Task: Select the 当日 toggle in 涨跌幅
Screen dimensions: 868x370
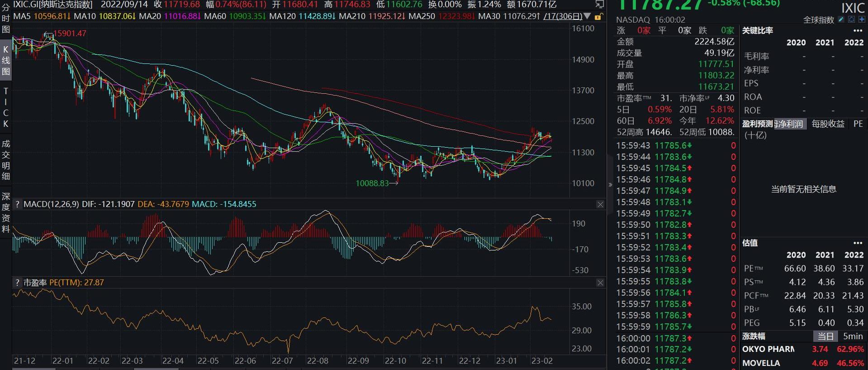Action: point(825,336)
